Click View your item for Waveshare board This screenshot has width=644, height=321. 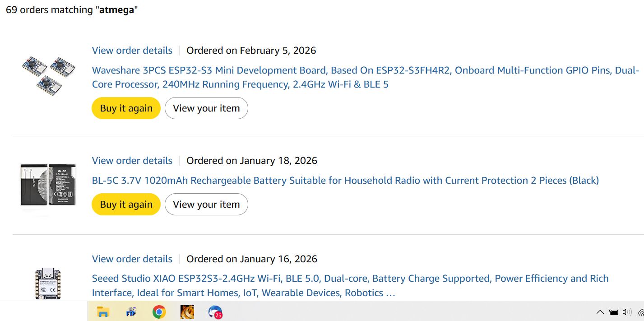coord(206,108)
